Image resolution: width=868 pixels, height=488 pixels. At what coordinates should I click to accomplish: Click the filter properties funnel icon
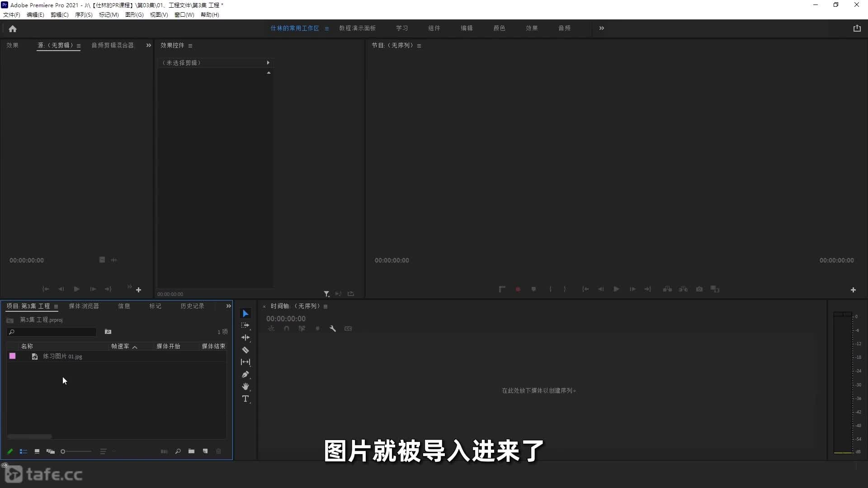pos(326,294)
